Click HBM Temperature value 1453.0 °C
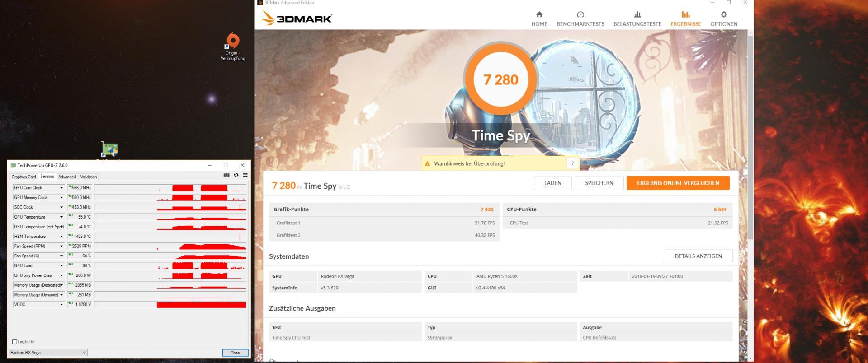The height and width of the screenshot is (363, 868). click(80, 237)
